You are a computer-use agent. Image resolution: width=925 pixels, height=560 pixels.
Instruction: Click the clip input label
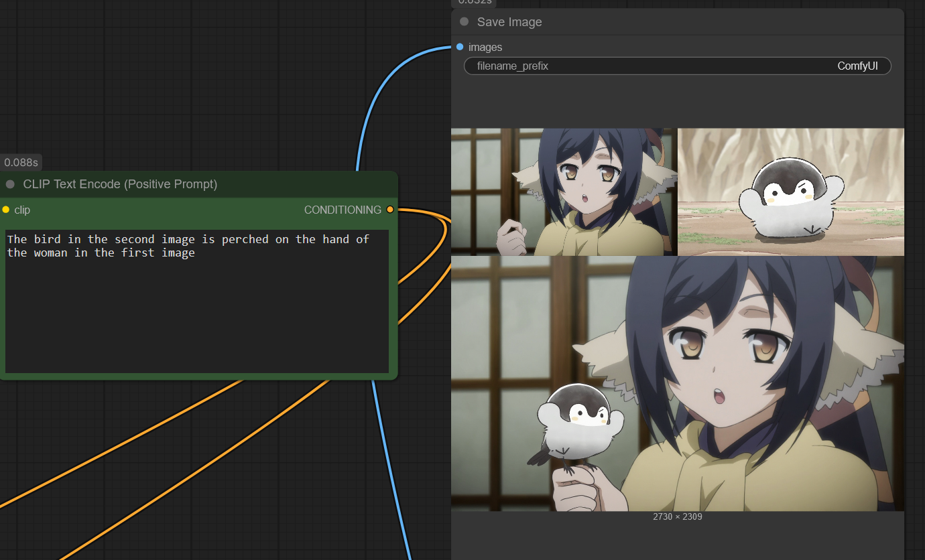22,210
